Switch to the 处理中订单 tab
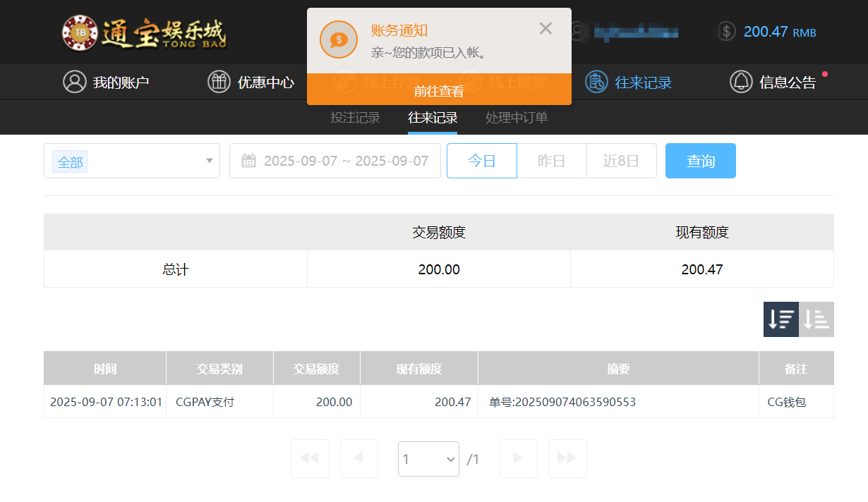868x502 pixels. (x=516, y=118)
